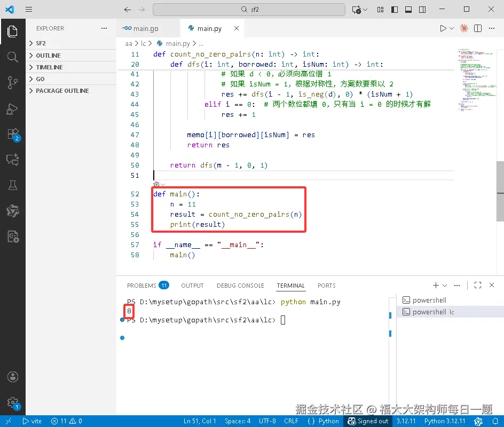Open the hamburger application menu

click(29, 9)
